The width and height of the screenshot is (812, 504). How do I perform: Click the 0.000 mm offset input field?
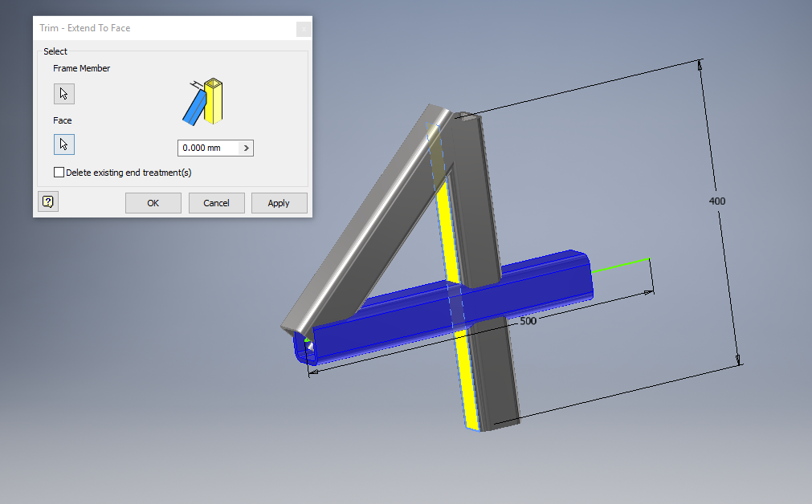(x=208, y=148)
